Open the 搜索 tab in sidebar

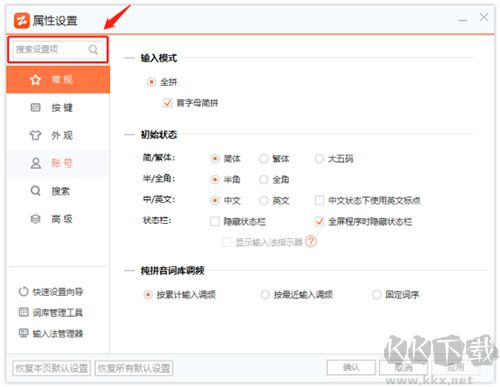[x=58, y=191]
